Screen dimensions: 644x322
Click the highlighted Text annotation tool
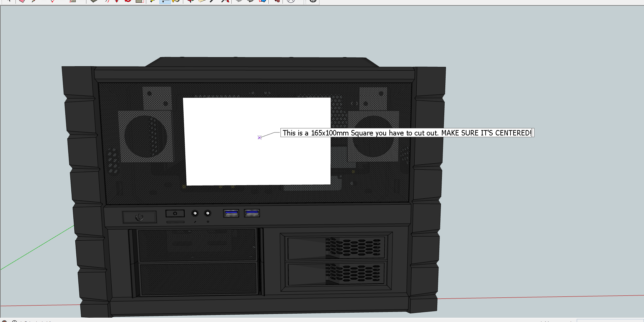(165, 1)
